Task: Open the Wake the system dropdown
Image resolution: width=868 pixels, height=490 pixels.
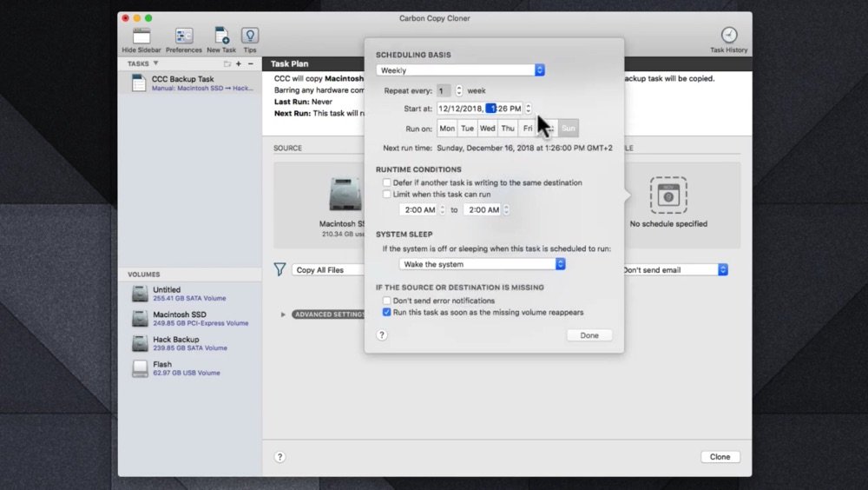Action: [483, 264]
